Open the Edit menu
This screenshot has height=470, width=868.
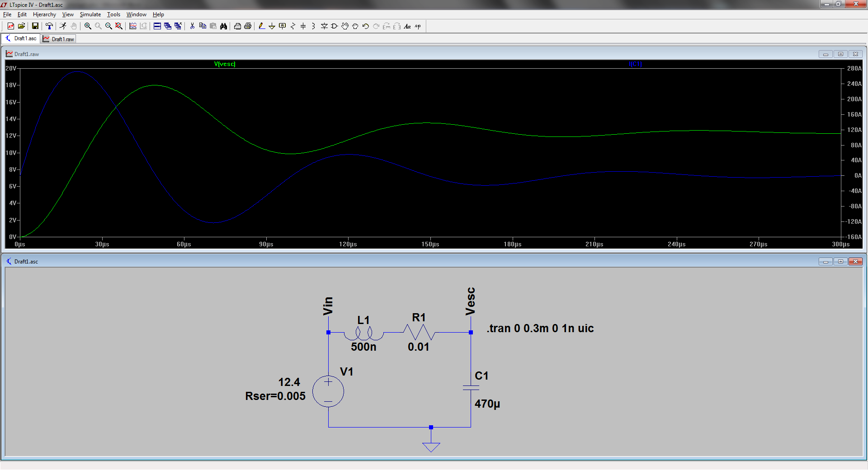[x=22, y=14]
